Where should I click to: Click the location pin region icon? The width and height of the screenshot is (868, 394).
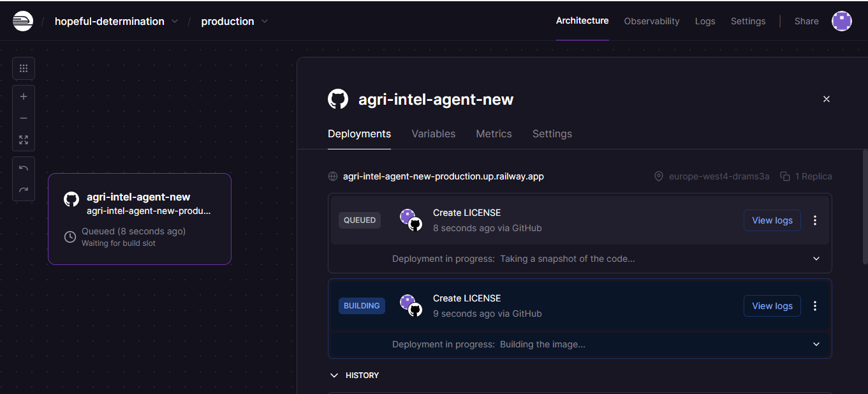click(659, 176)
